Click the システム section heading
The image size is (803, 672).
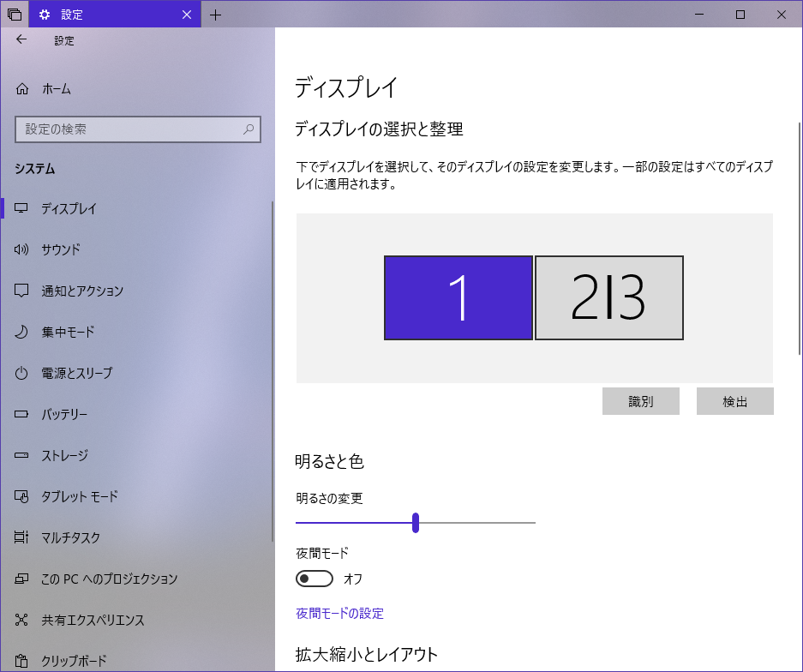click(35, 169)
